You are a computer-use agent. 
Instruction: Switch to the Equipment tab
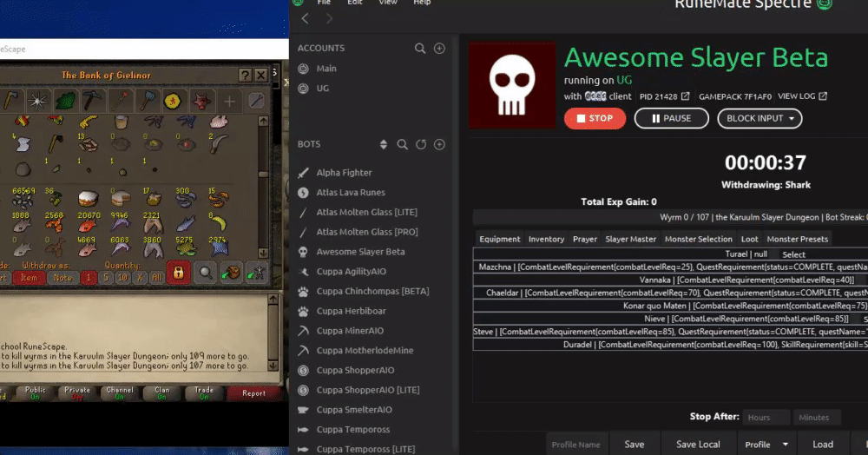point(499,239)
